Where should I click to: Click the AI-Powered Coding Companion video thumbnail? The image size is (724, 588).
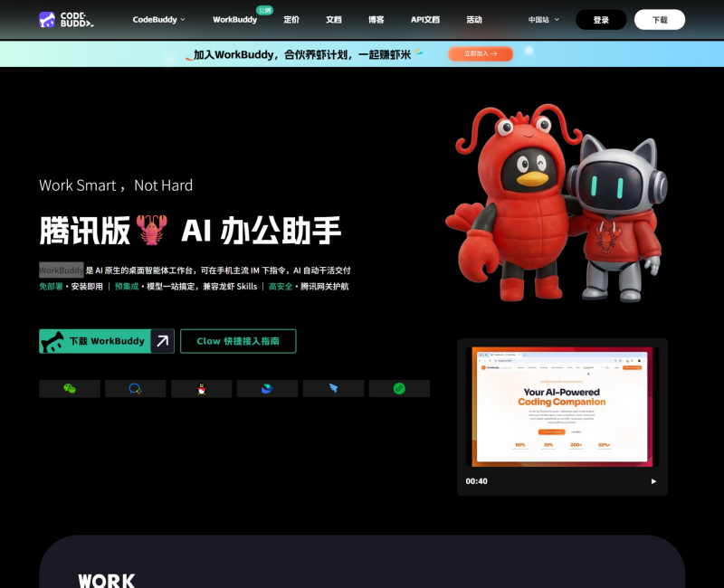pos(561,406)
